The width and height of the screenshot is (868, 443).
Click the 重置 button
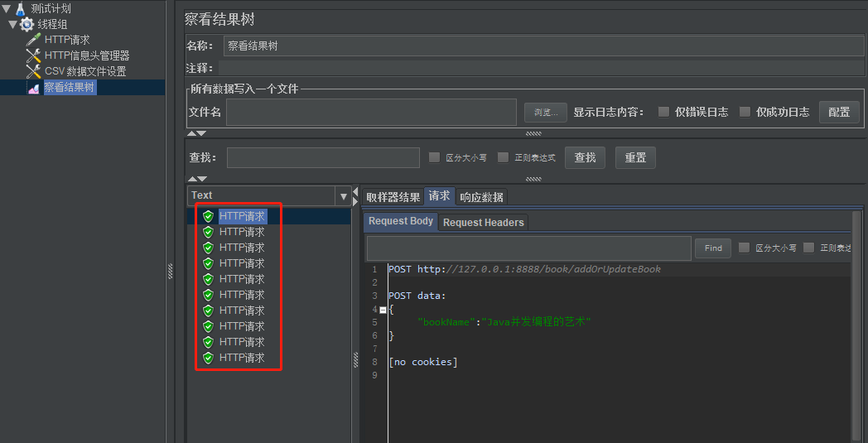click(635, 158)
